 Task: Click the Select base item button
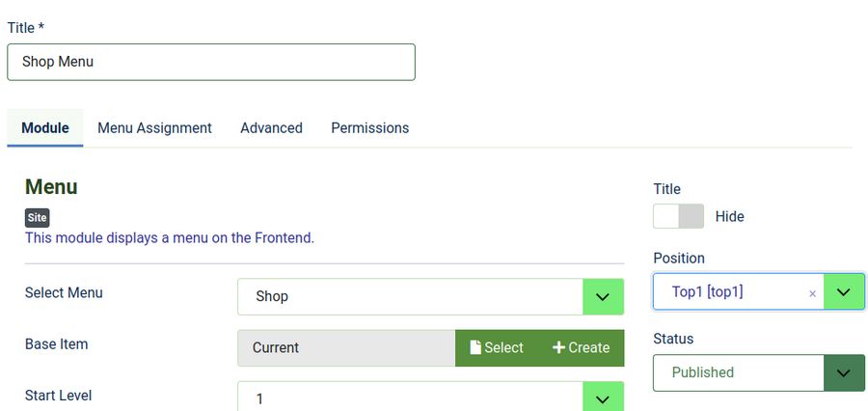pos(498,347)
